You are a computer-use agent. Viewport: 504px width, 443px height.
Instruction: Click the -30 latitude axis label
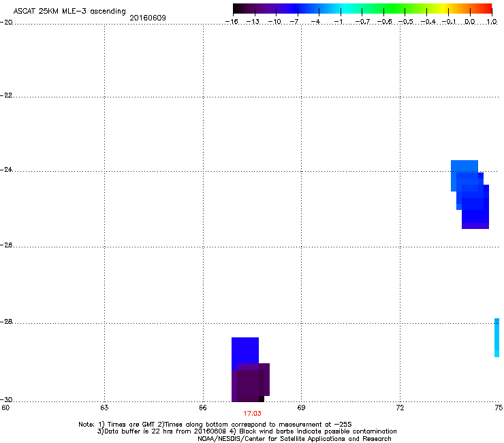6,399
